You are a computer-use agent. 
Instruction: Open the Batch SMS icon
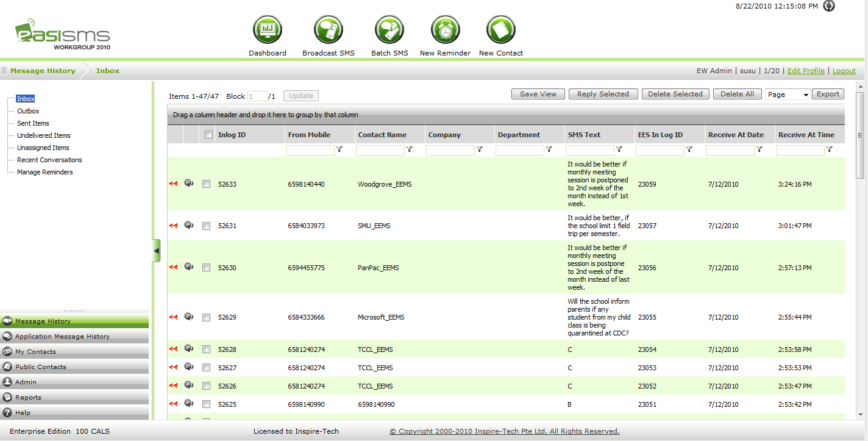pyautogui.click(x=390, y=30)
